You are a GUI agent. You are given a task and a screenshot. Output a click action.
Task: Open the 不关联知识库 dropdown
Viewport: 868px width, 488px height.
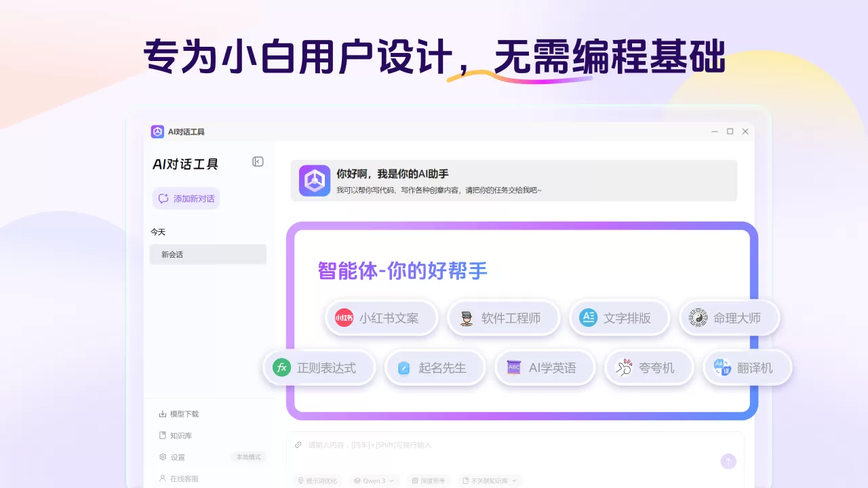click(490, 481)
